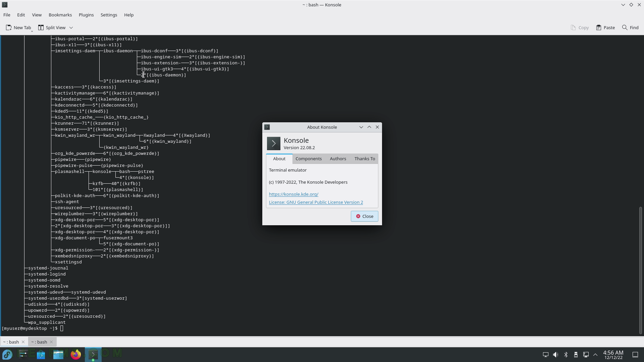
Task: Click the terminal prompt [myuser@mydesktop ~]$
Action: (30, 328)
